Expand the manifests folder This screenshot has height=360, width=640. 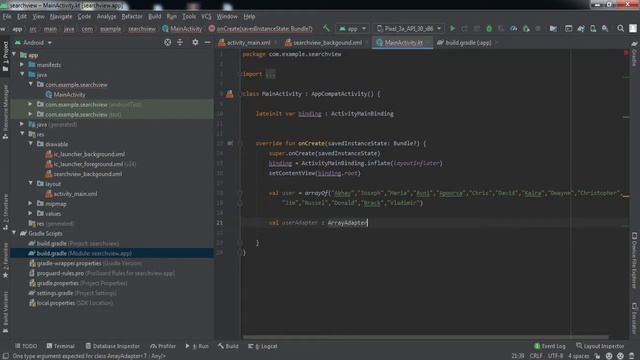pyautogui.click(x=22, y=64)
